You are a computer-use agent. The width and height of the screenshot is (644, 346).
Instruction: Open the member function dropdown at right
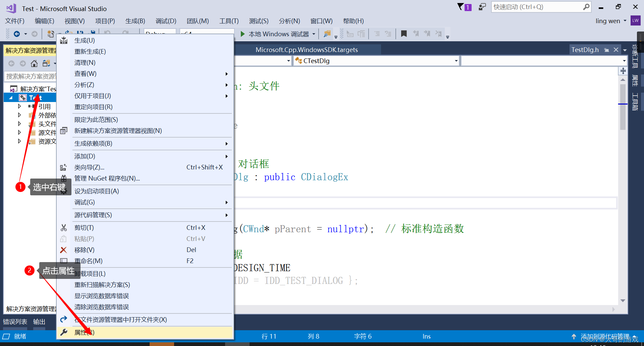click(x=624, y=61)
